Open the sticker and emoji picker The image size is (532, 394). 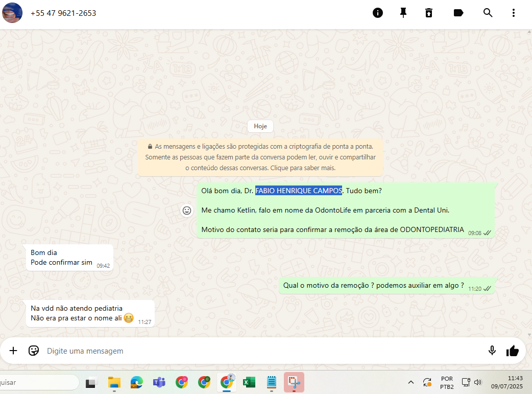pos(34,351)
